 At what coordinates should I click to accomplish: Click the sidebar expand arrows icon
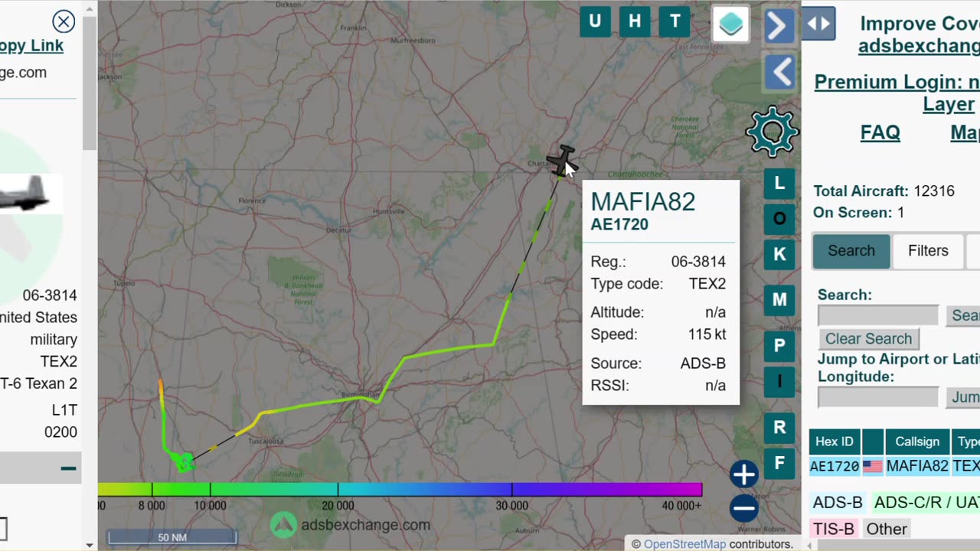point(818,24)
